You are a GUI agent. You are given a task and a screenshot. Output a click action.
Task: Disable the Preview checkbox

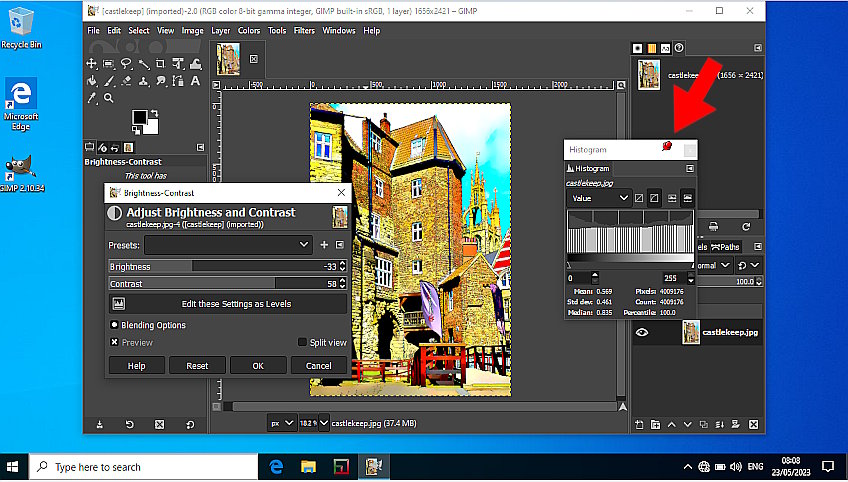[114, 342]
